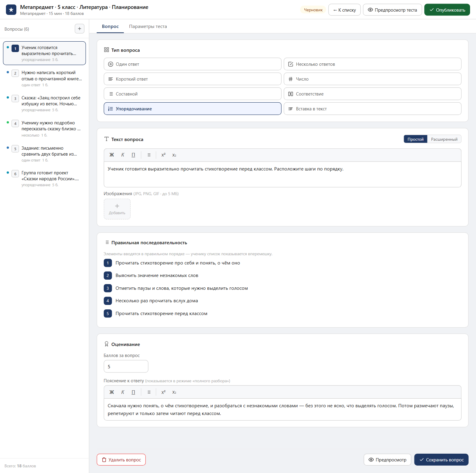Switch editor to Простой mode
This screenshot has height=473, width=476.
pos(415,139)
